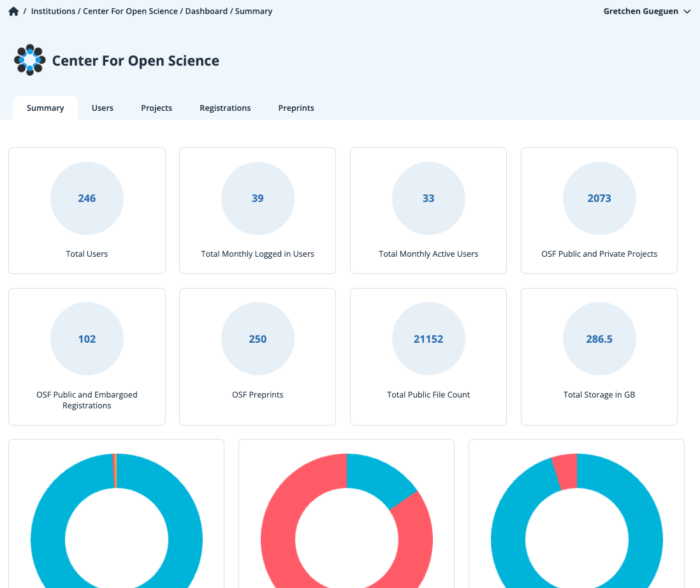Click OSF Public and Private Projects label
This screenshot has height=588, width=700.
599,254
